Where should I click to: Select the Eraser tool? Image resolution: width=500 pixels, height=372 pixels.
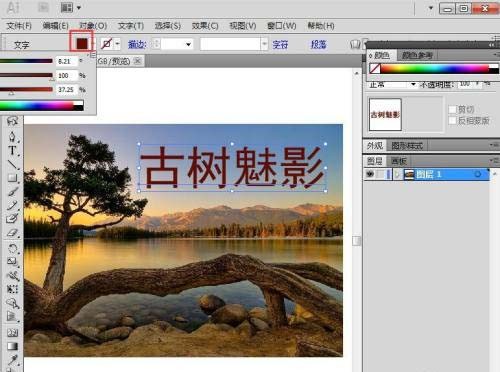pyautogui.click(x=12, y=233)
